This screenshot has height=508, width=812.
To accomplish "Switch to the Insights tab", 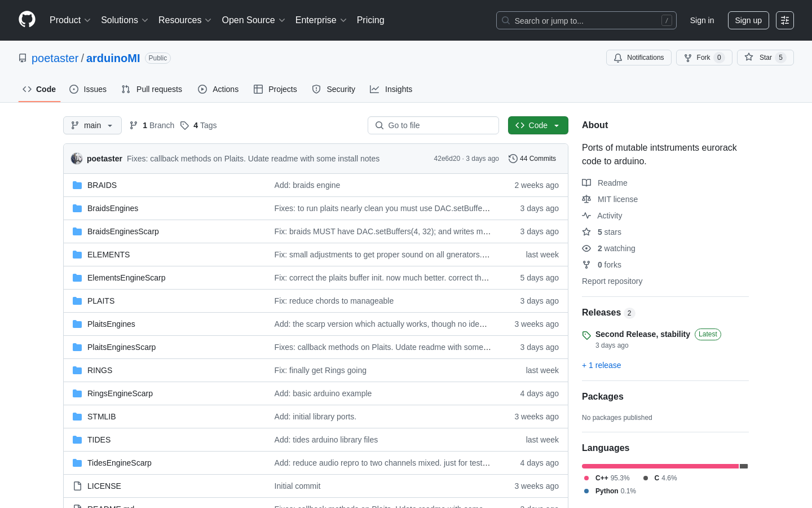I will point(391,89).
